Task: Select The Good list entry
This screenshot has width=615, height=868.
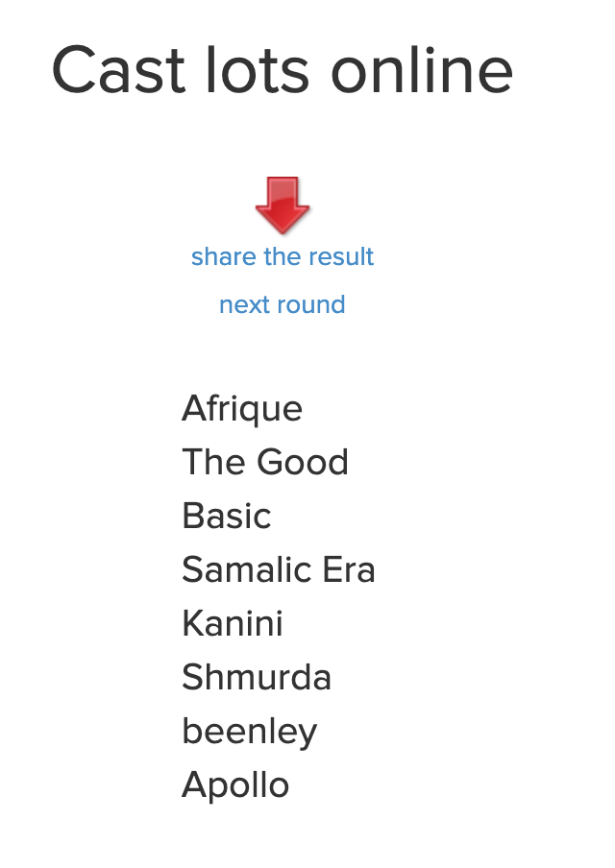Action: (x=265, y=462)
